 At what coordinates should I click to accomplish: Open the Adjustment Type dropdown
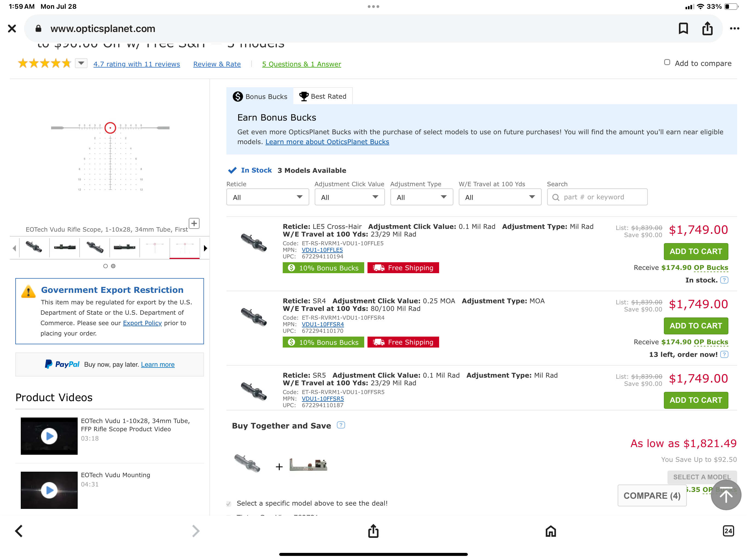[421, 197]
